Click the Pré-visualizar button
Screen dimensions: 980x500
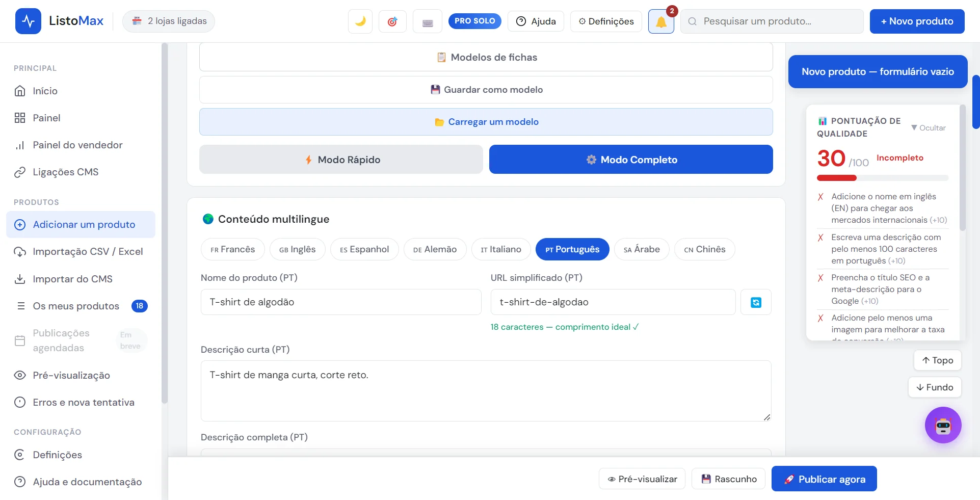click(642, 479)
